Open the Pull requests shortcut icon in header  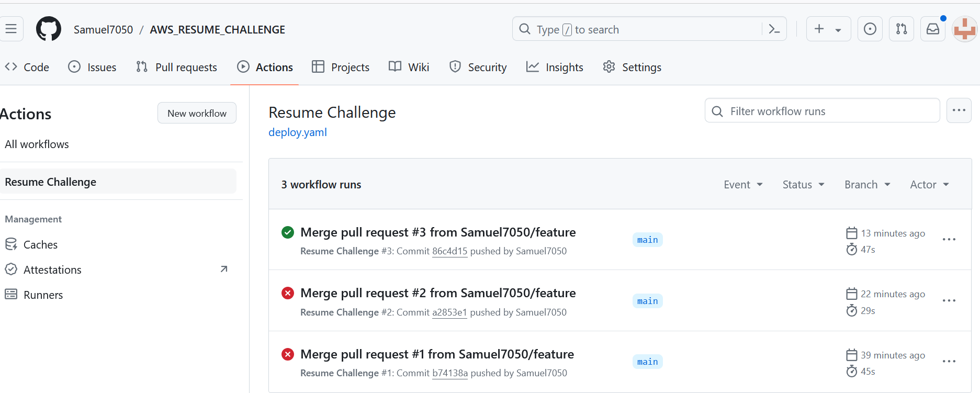901,29
